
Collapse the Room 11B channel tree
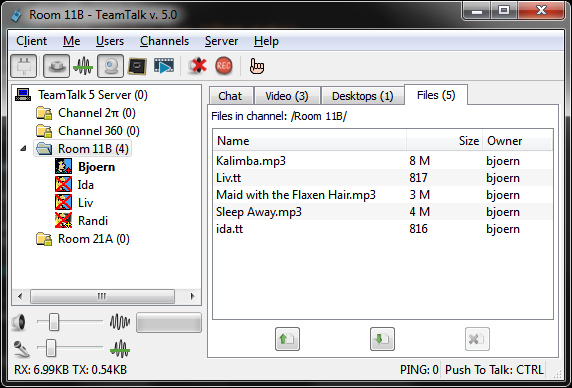point(23,148)
